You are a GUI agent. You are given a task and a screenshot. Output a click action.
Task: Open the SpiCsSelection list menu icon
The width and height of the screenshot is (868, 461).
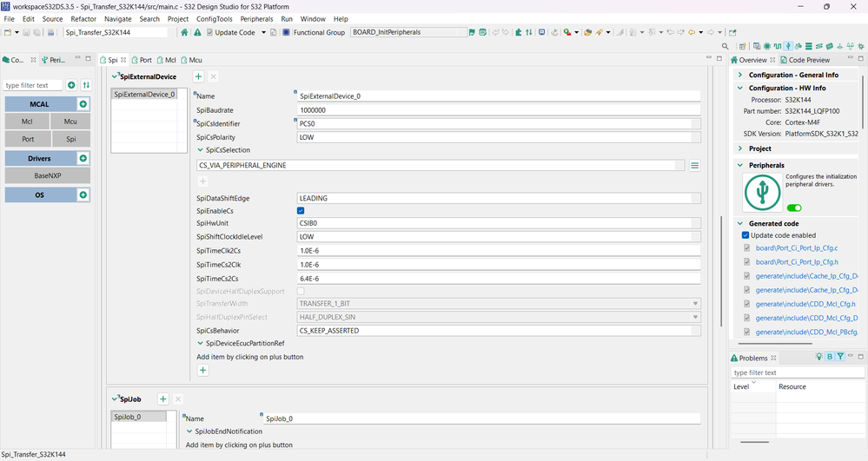coord(695,166)
